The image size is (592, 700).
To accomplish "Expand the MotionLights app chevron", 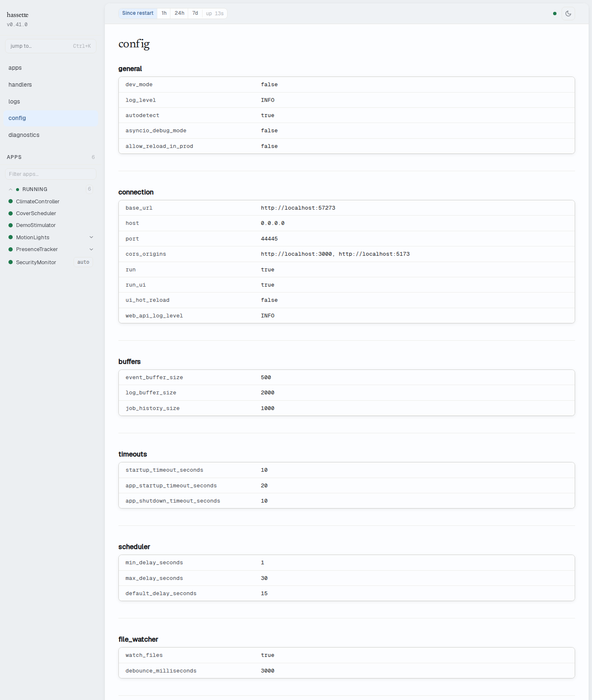I will [91, 237].
